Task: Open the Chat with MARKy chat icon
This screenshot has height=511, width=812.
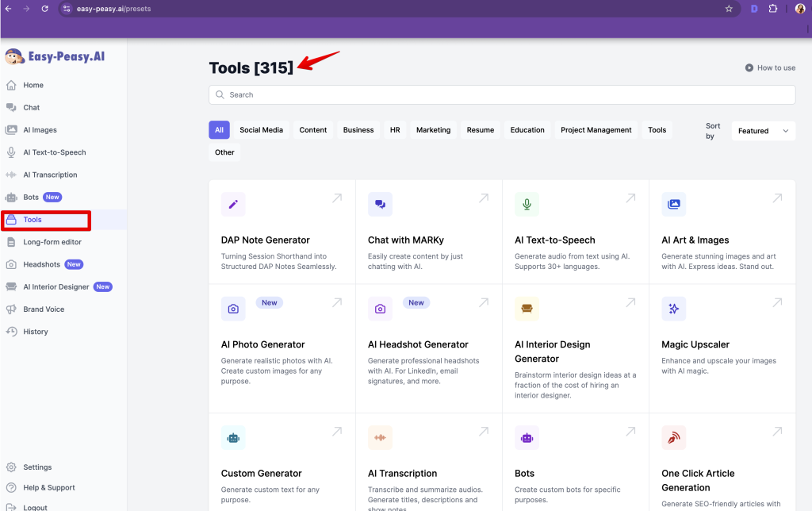Action: point(380,205)
